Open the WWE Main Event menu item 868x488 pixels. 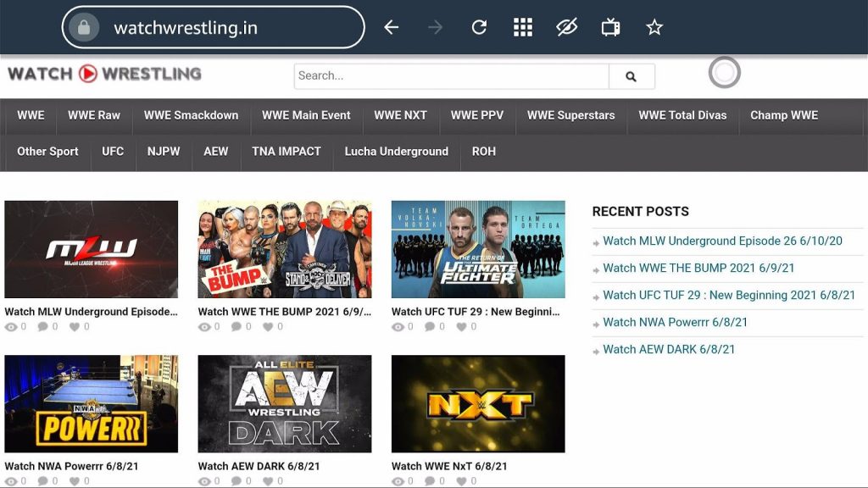coord(306,115)
